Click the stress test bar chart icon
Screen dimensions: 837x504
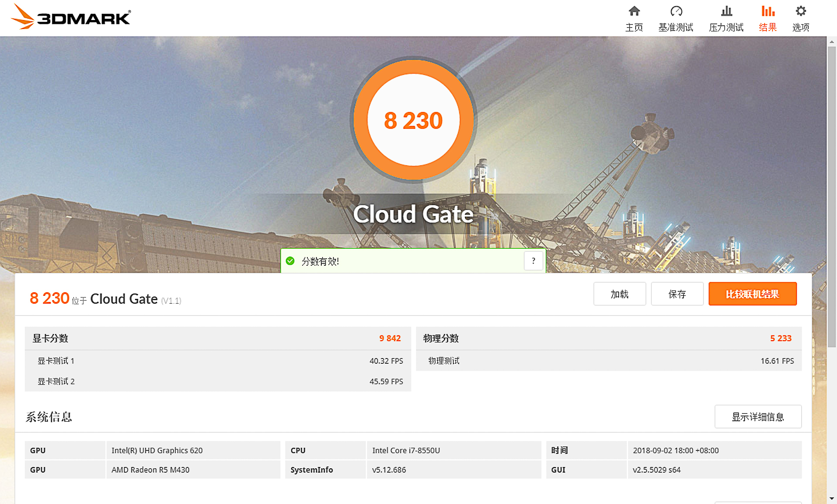pyautogui.click(x=726, y=11)
